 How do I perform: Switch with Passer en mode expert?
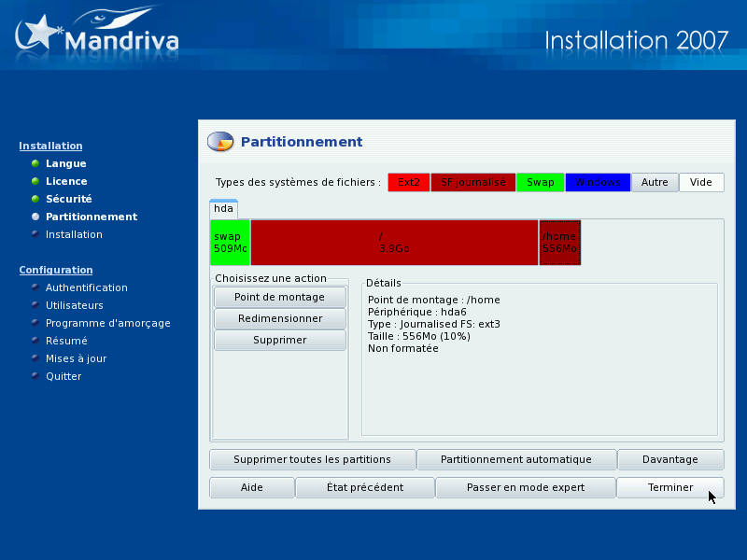526,487
